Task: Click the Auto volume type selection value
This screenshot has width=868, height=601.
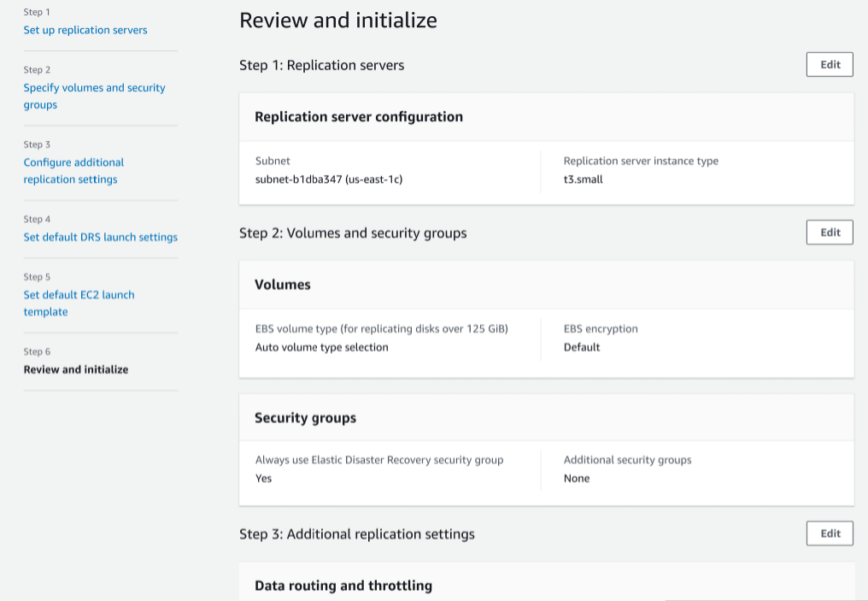Action: [x=321, y=347]
